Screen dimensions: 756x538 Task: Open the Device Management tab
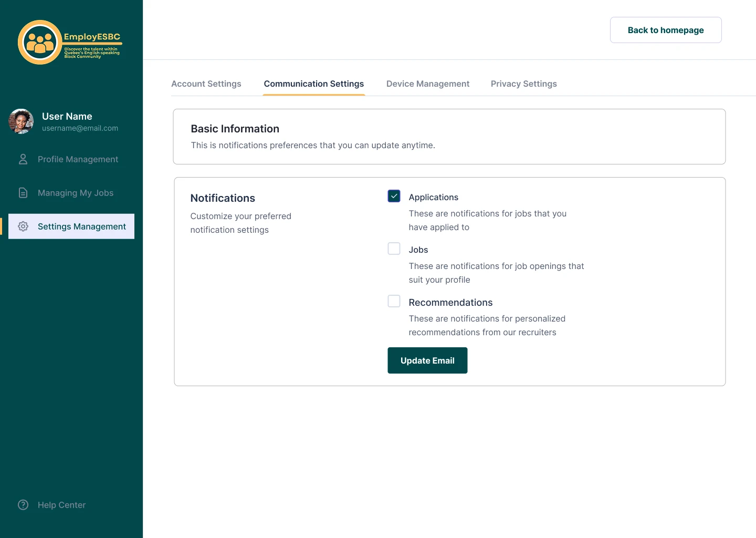click(x=428, y=84)
